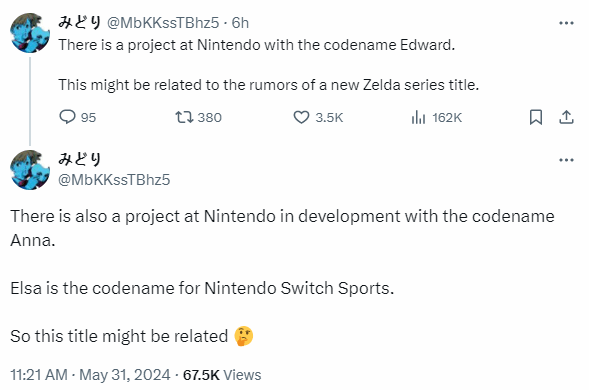Open more options on the first tweet

coord(566,23)
